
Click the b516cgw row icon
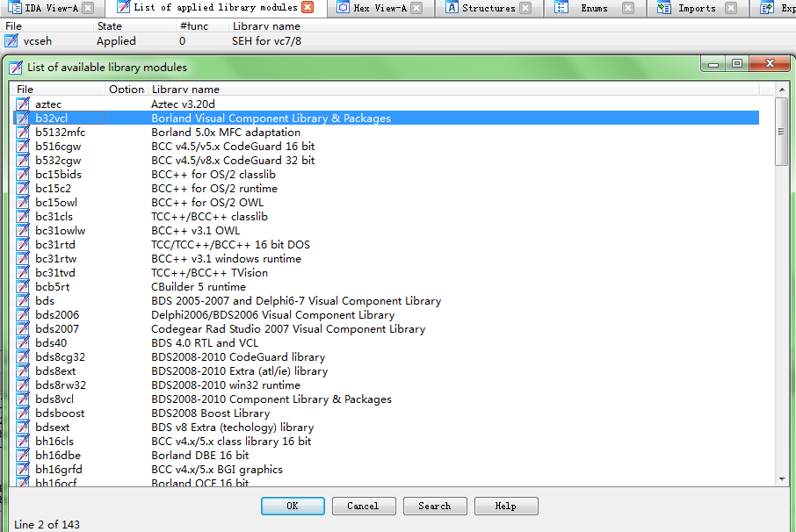[22, 147]
